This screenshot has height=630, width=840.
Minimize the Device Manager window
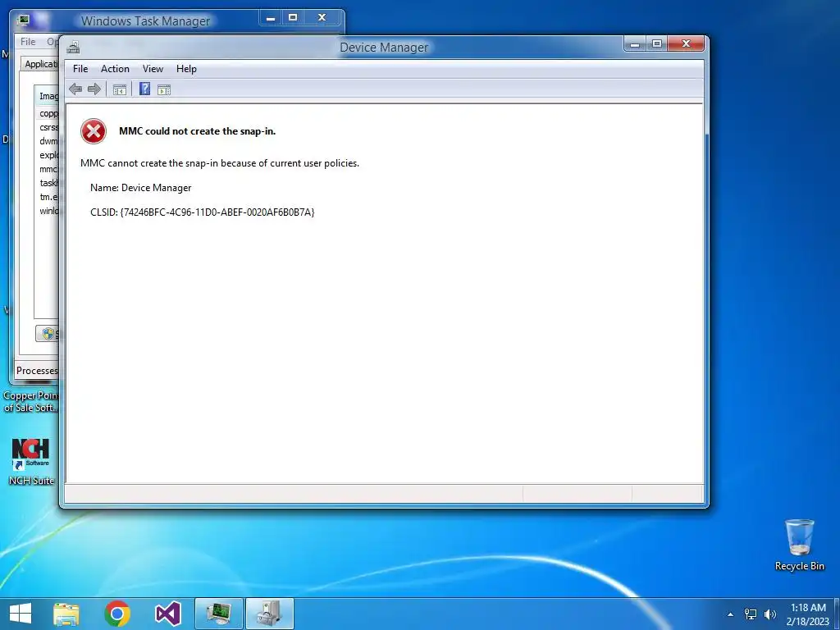pyautogui.click(x=636, y=44)
